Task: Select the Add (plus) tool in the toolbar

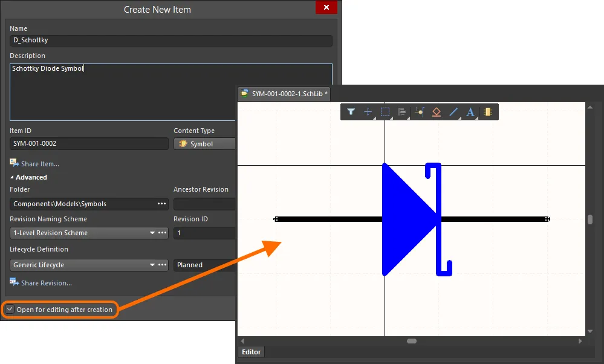Action: (368, 112)
